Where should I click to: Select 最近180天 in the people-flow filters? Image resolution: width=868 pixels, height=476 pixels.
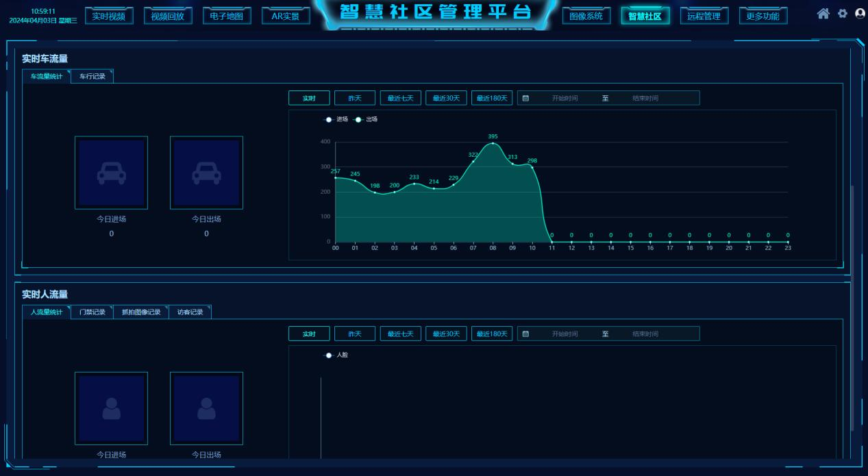pos(492,334)
